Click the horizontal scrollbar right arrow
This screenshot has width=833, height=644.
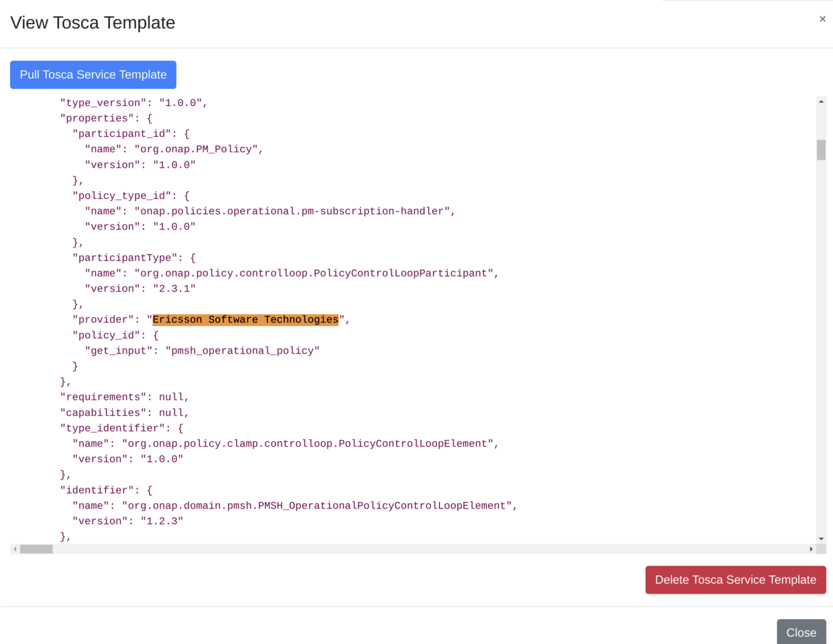pyautogui.click(x=811, y=549)
